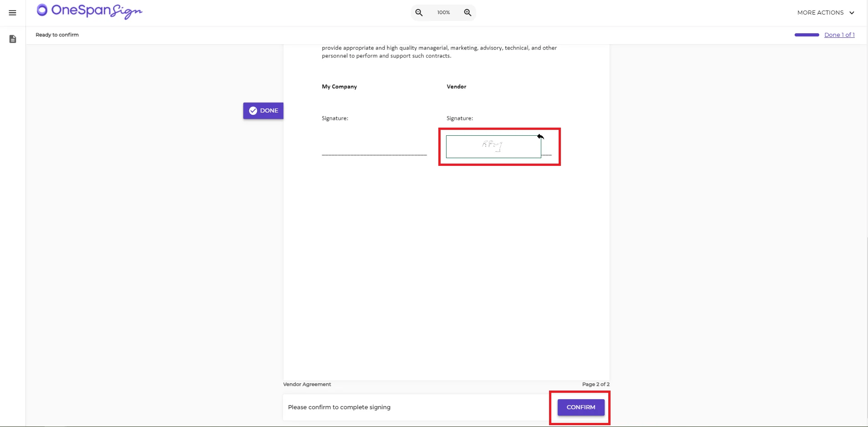This screenshot has height=427, width=868.
Task: Click the 'Page 2 of 2' indicator
Action: point(596,384)
